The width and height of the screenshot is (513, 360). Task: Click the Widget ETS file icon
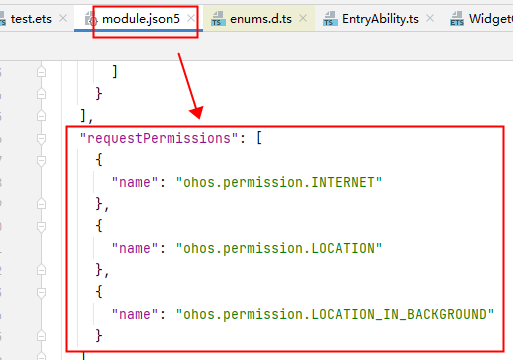click(457, 19)
